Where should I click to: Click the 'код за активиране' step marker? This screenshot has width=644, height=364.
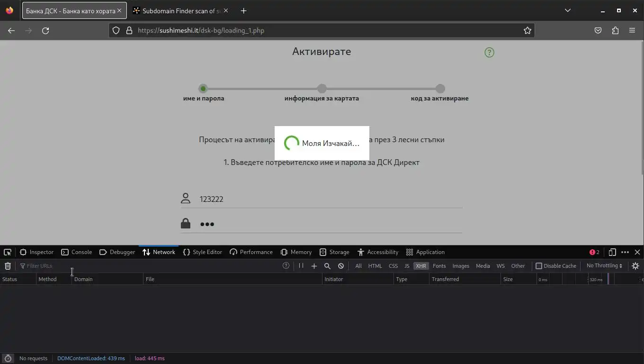[x=440, y=89]
